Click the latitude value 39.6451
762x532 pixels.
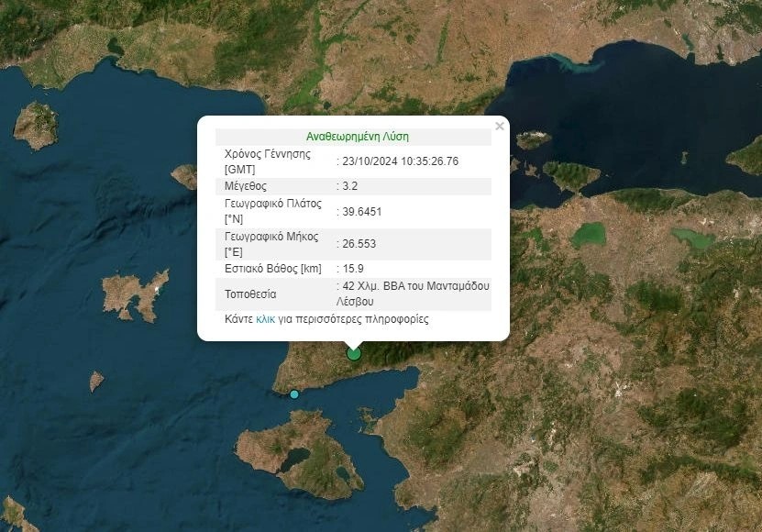361,211
